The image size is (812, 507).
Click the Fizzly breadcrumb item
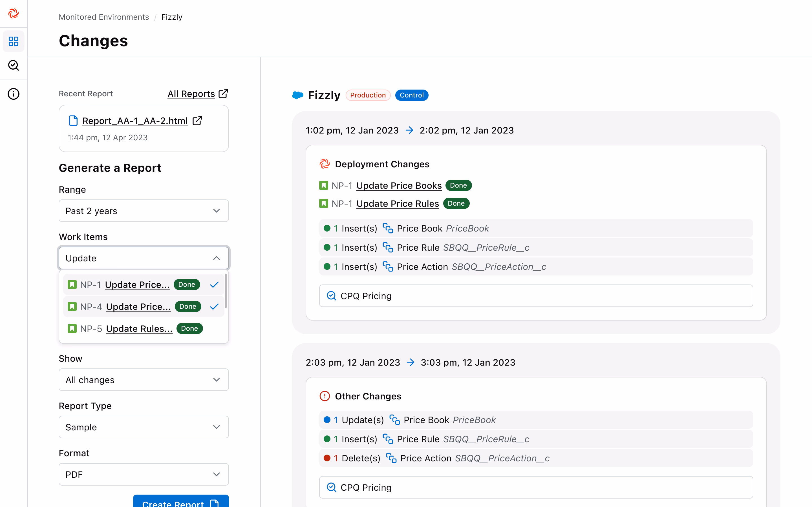click(172, 17)
